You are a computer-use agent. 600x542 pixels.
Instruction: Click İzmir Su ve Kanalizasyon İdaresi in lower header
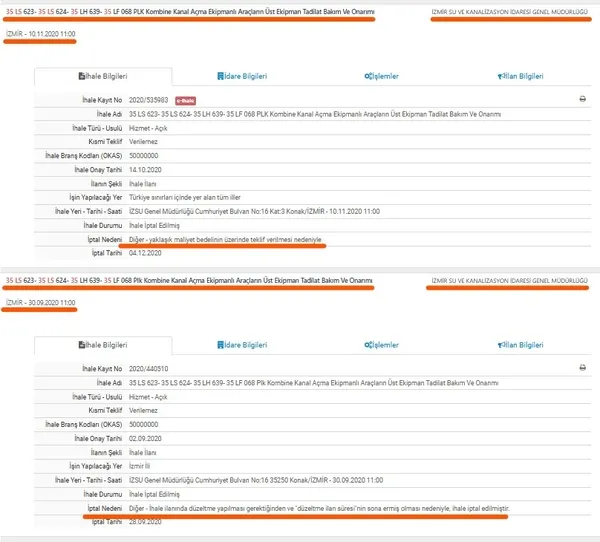[512, 281]
